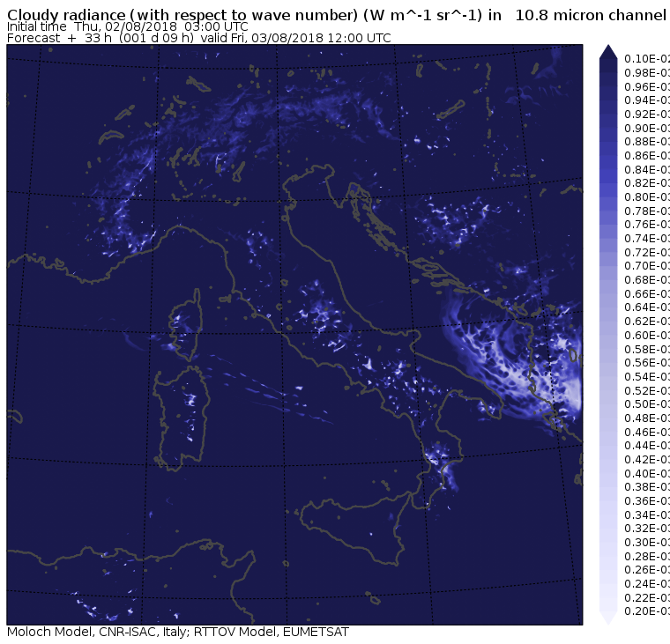Screen dimensions: 670x644
Task: Click the colorbar label 0.98E-03
Action: pyautogui.click(x=647, y=73)
